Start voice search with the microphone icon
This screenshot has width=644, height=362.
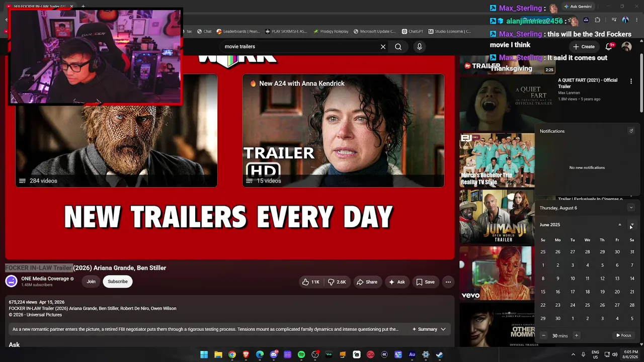point(420,47)
